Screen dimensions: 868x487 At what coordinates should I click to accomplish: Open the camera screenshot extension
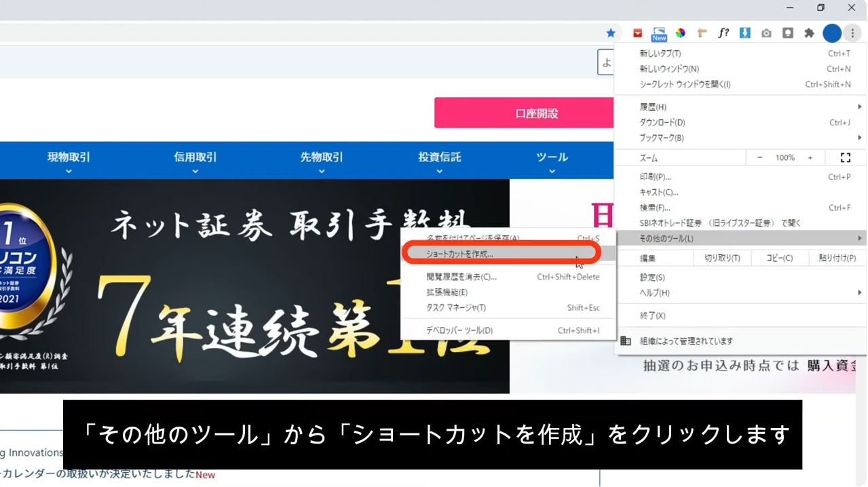pos(766,33)
